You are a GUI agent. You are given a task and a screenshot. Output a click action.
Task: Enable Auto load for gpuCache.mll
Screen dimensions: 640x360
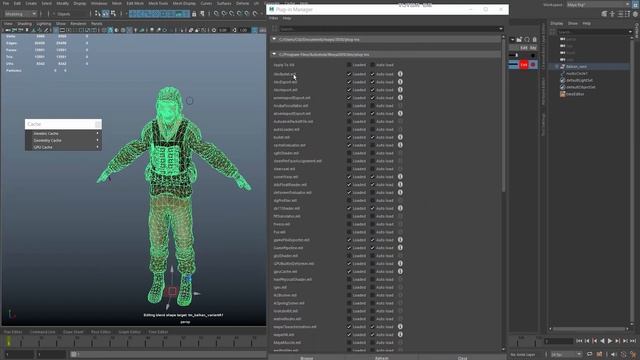(x=372, y=271)
